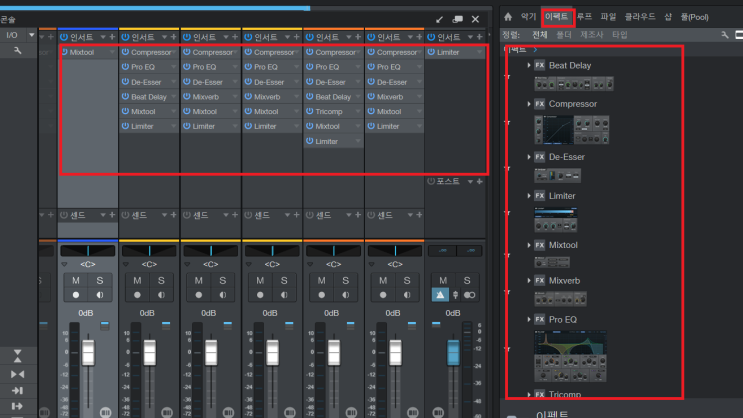Toggle main channel stereo/mono mode icon

tap(470, 295)
